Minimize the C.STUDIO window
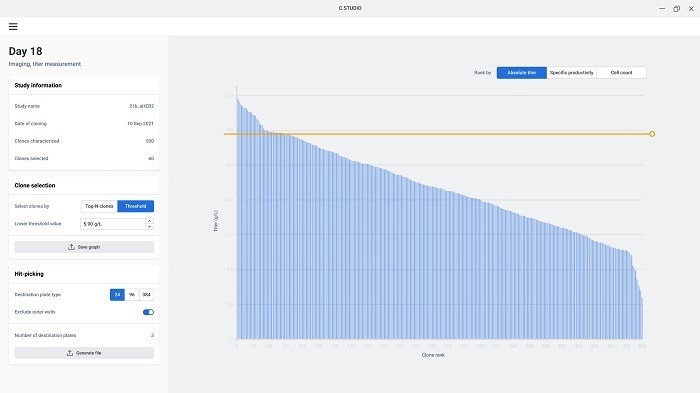700x393 pixels. (x=662, y=8)
